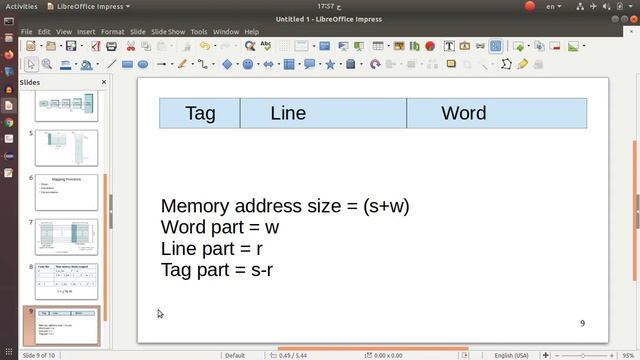Select the diamond Basic Shapes tool
This screenshot has width=640, height=360.
pos(227,64)
